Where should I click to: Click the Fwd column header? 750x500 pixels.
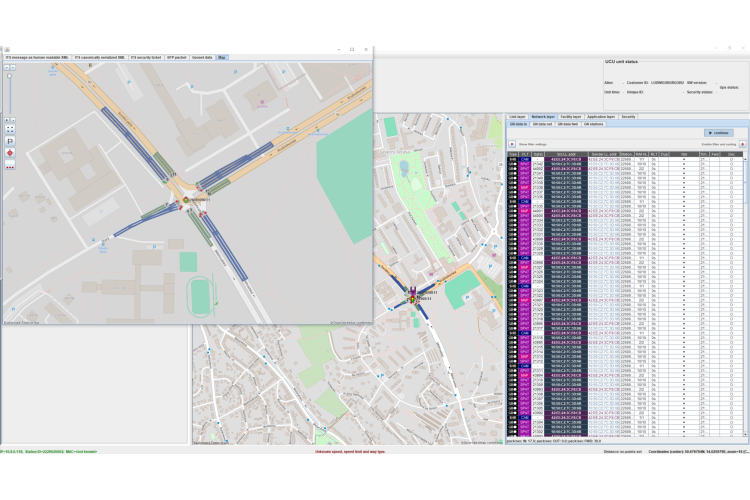pos(715,155)
